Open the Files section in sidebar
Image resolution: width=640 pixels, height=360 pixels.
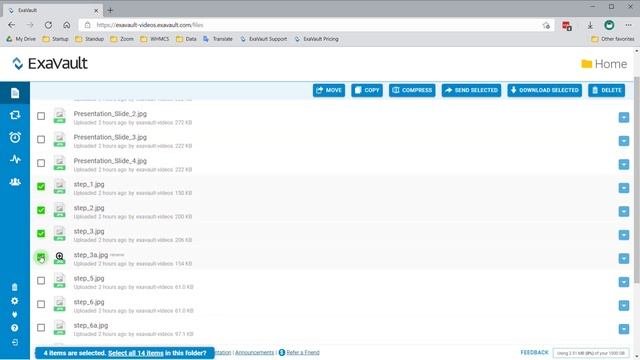[15, 93]
